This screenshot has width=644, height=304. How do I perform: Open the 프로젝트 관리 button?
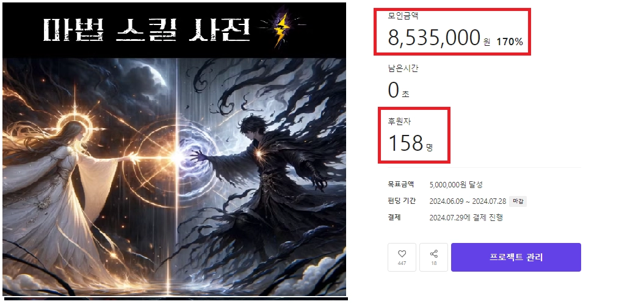tap(516, 257)
